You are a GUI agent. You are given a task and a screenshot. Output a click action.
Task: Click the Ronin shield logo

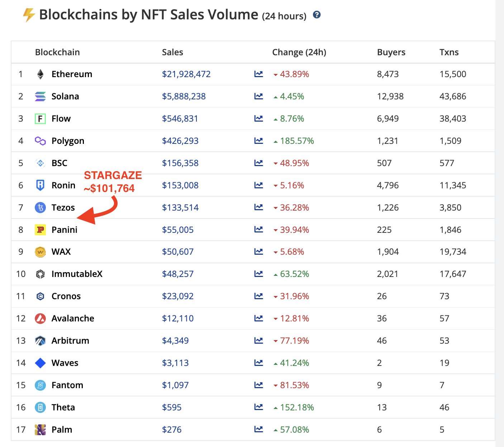pyautogui.click(x=40, y=185)
